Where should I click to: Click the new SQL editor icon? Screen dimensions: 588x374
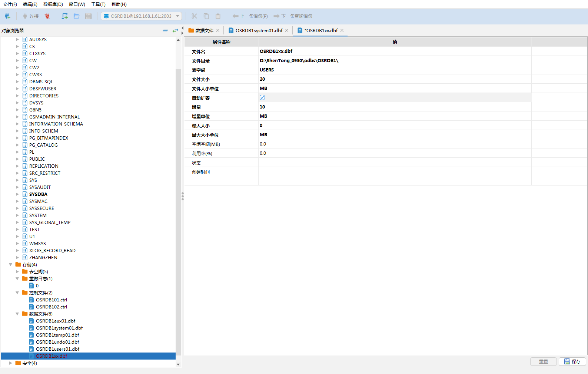point(65,16)
